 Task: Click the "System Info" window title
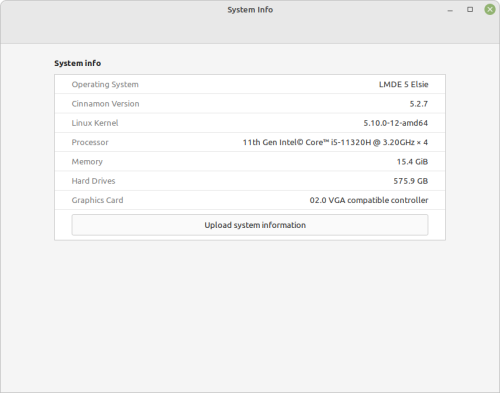click(250, 10)
